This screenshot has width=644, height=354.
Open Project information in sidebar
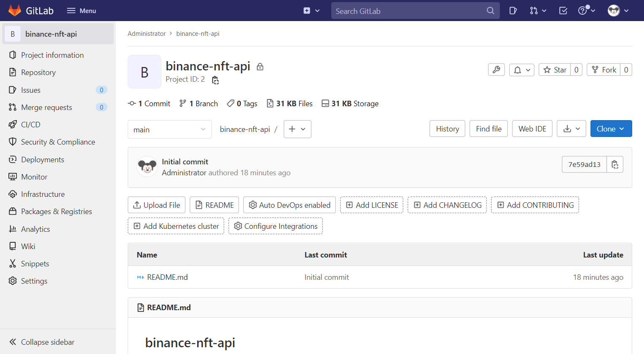(58, 55)
